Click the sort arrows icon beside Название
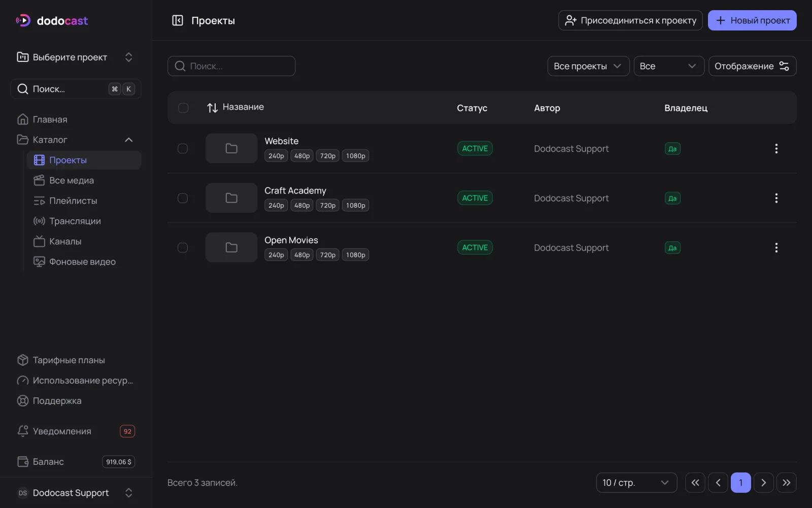 pyautogui.click(x=212, y=108)
